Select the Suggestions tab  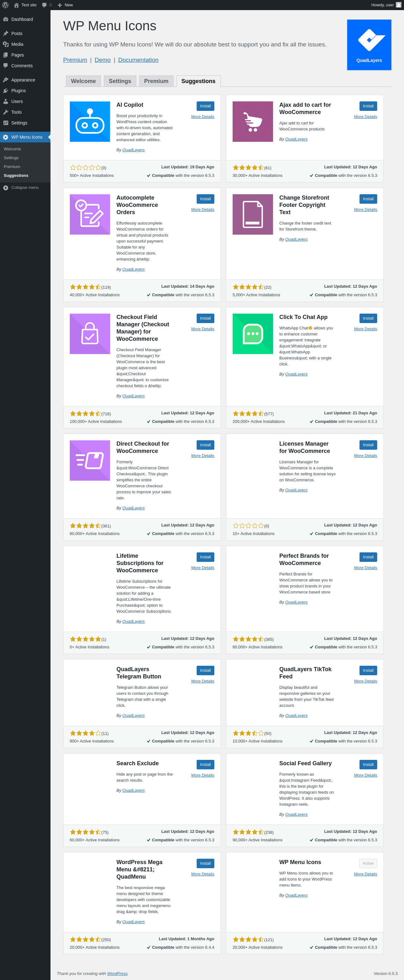pos(199,81)
